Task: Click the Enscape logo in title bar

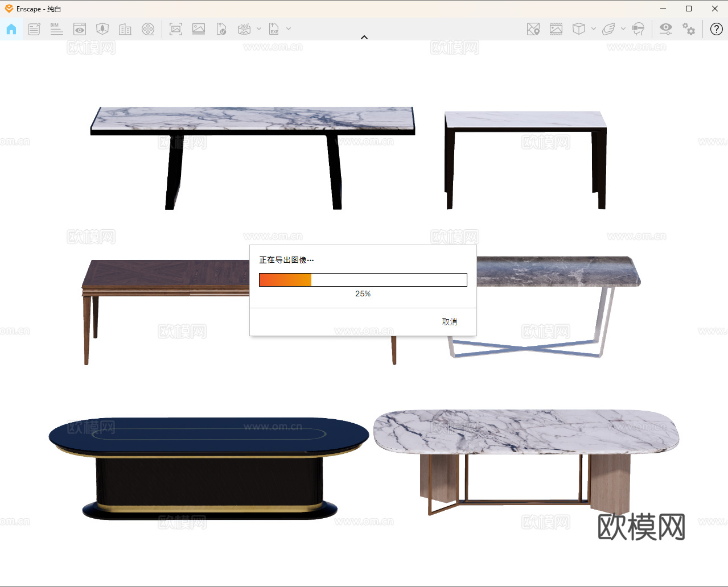Action: tap(9, 9)
